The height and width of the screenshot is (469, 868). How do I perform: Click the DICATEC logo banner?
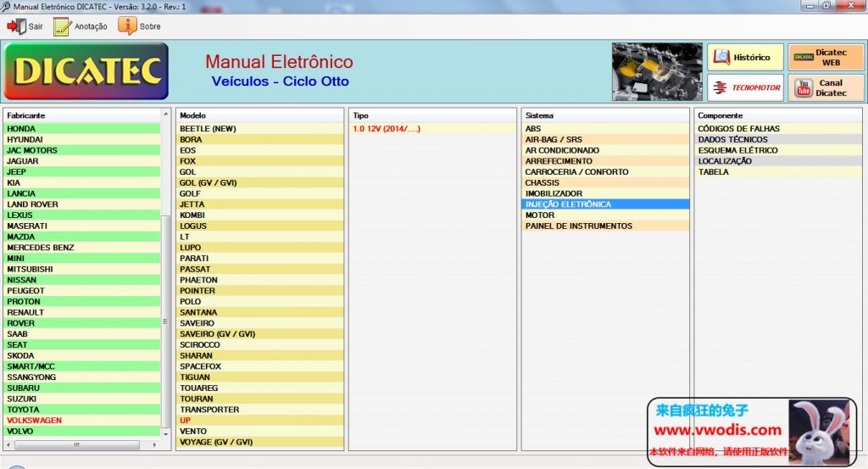coord(86,71)
